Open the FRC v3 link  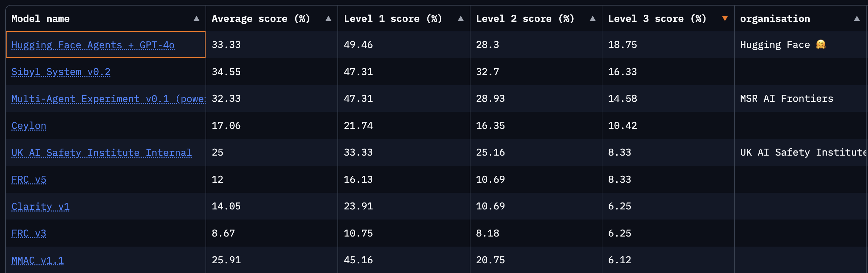point(29,233)
